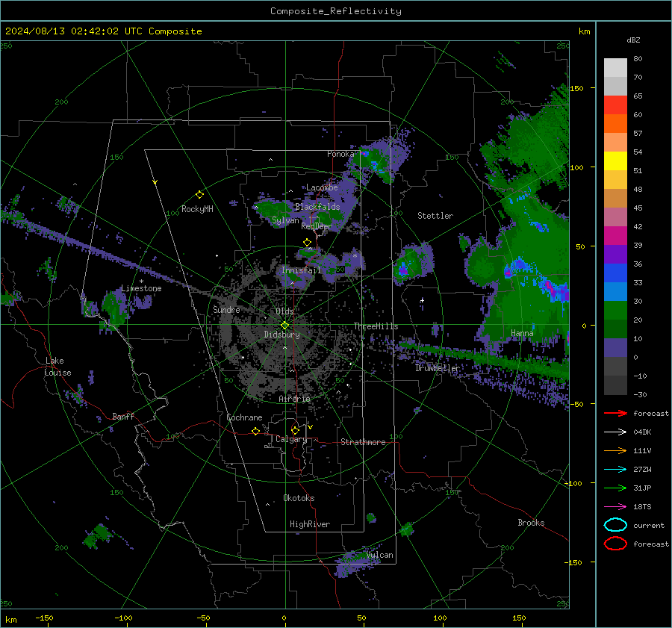
Task: Click the Limestone label
Action: [141, 288]
